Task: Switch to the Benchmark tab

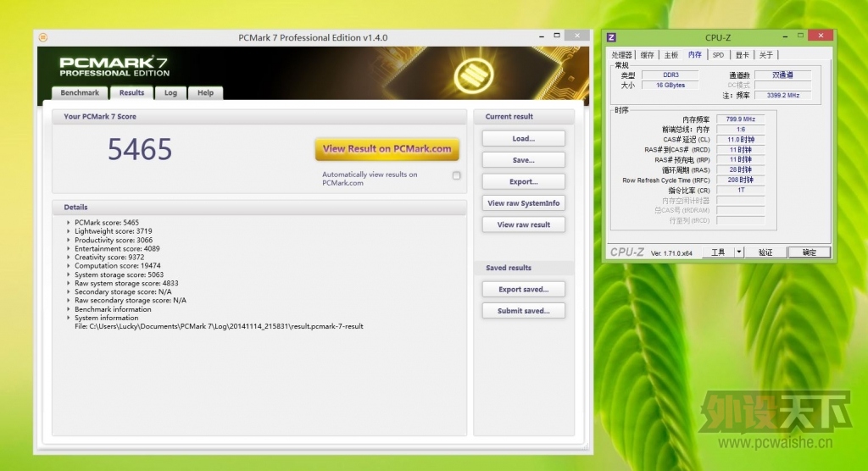Action: point(80,93)
